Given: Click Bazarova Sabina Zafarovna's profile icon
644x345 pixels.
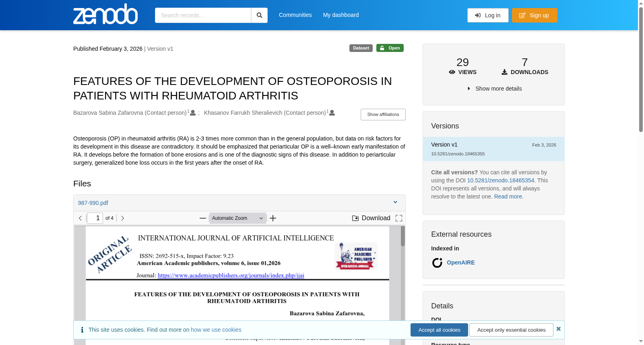Looking at the screenshot, I should pyautogui.click(x=193, y=113).
